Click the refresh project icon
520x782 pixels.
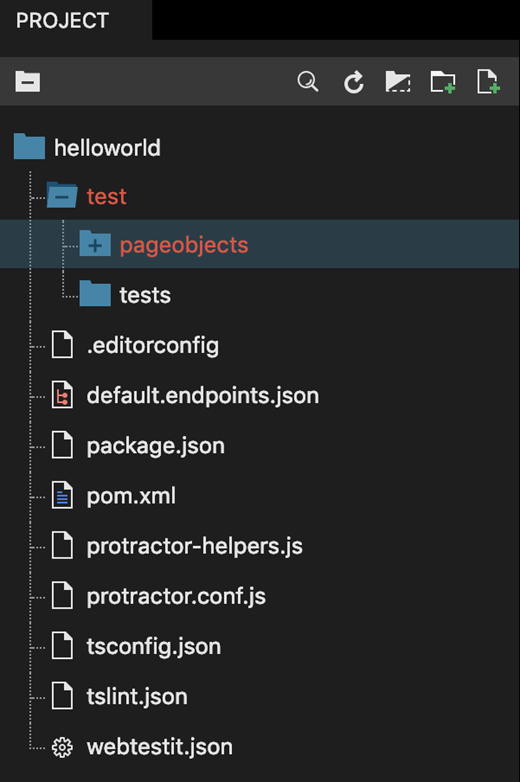(x=353, y=82)
